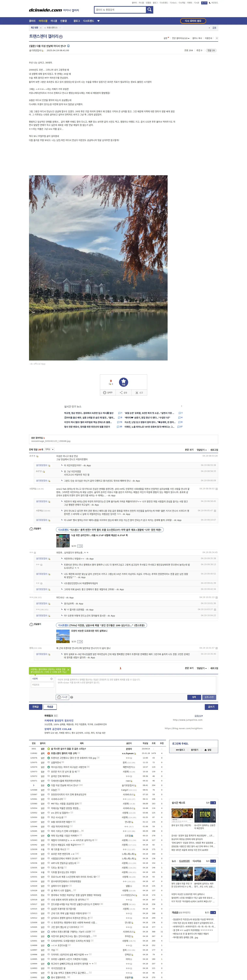
Task: Click upper 새로고침 refresh link above comments
Action: click(x=214, y=450)
